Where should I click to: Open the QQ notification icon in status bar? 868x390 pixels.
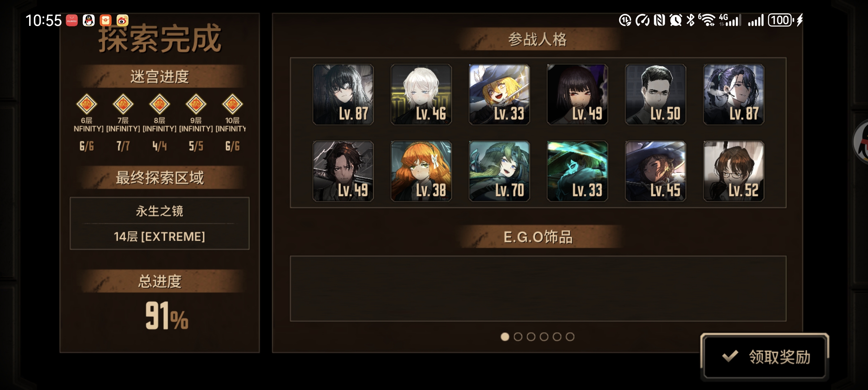pyautogui.click(x=89, y=21)
